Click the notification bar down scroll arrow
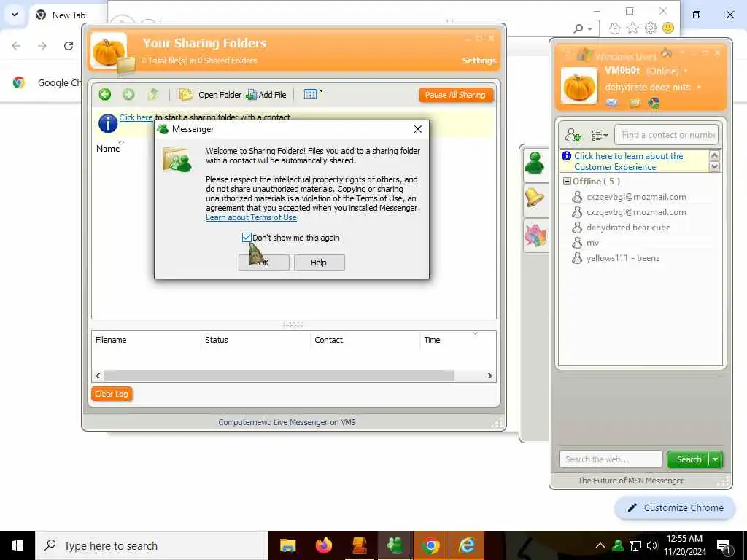Image resolution: width=747 pixels, height=560 pixels. (714, 166)
